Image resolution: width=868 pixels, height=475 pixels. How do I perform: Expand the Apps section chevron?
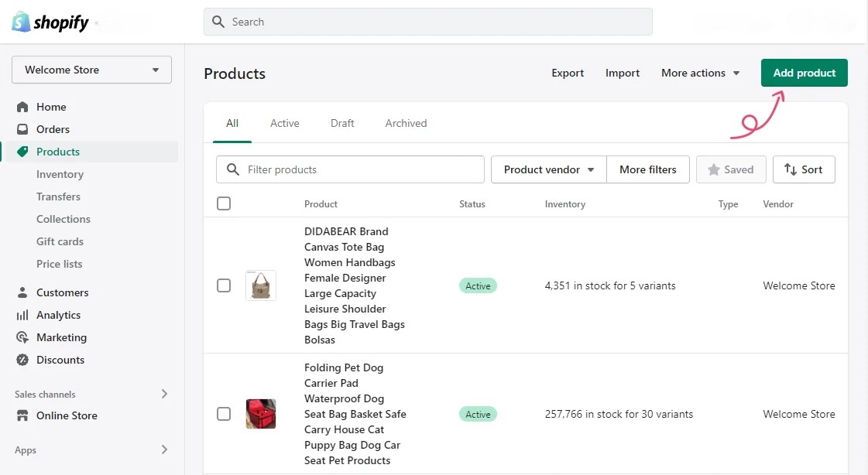[x=164, y=449]
